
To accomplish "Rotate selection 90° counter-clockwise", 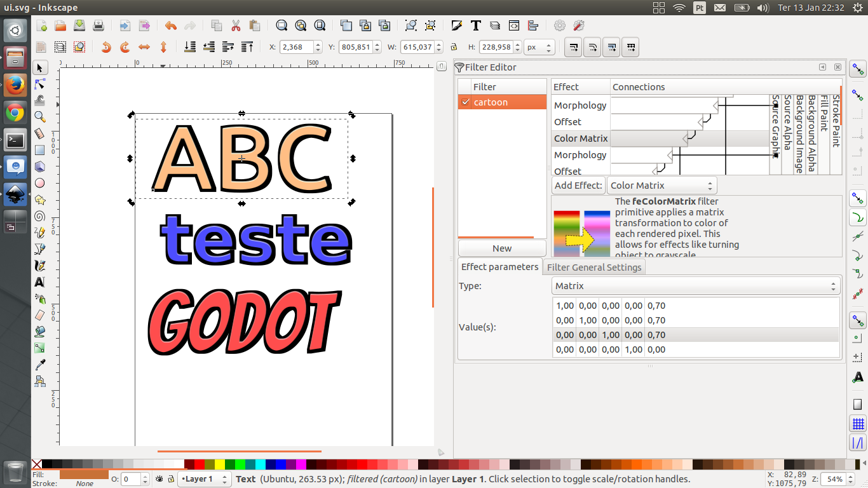I will pyautogui.click(x=106, y=47).
